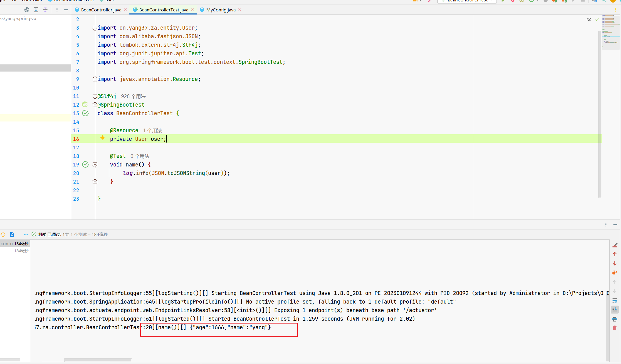This screenshot has width=621, height=364.
Task: Close the BeanController.java tab
Action: pos(125,10)
